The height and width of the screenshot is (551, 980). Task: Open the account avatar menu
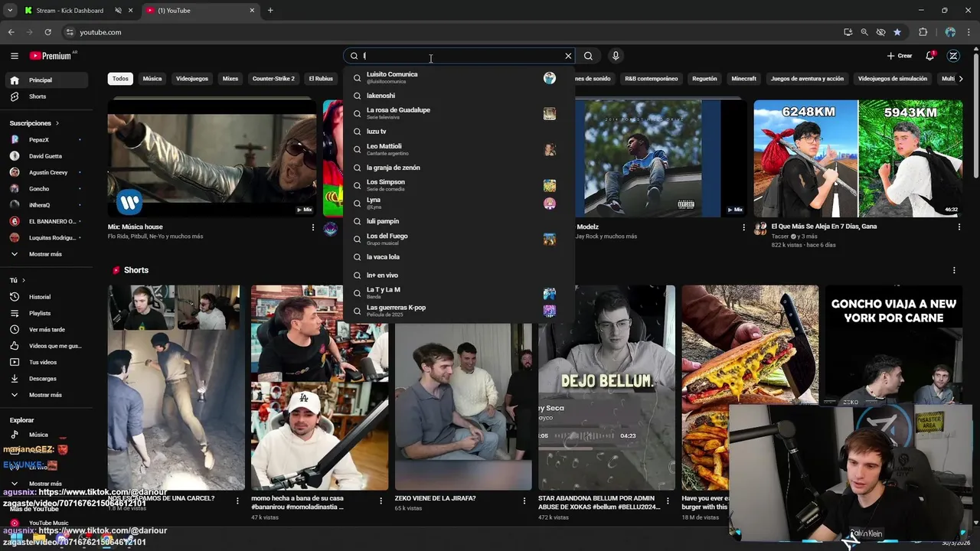click(953, 56)
